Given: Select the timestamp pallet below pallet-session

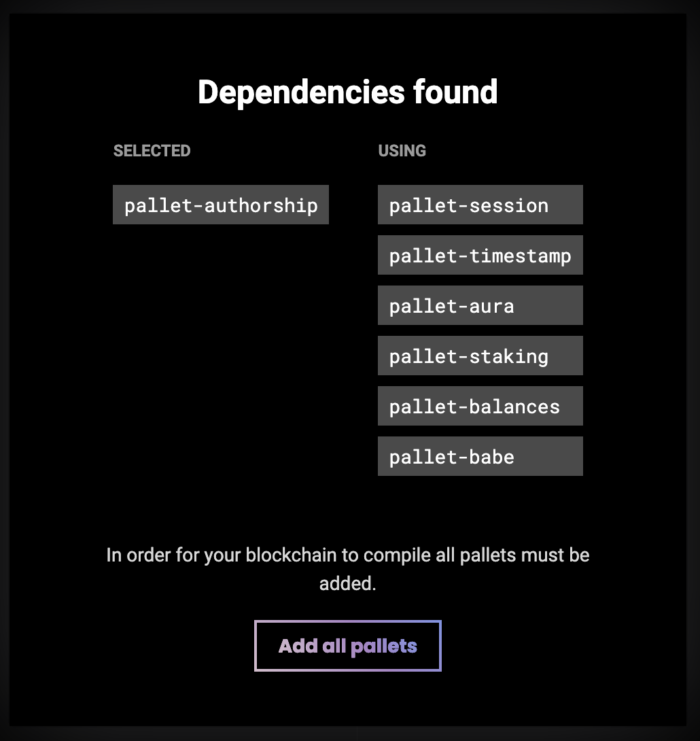Looking at the screenshot, I should (480, 255).
